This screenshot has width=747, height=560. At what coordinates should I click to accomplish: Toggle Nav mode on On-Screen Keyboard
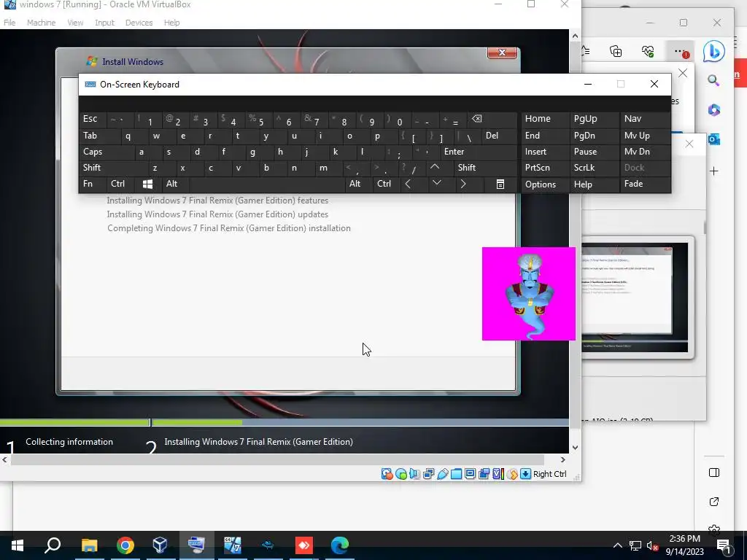645,119
